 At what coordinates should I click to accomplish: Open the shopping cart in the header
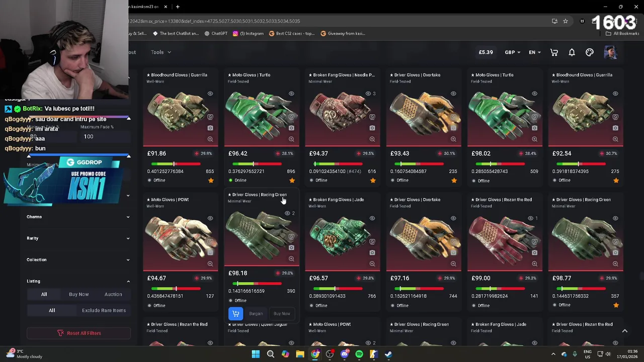click(x=554, y=52)
